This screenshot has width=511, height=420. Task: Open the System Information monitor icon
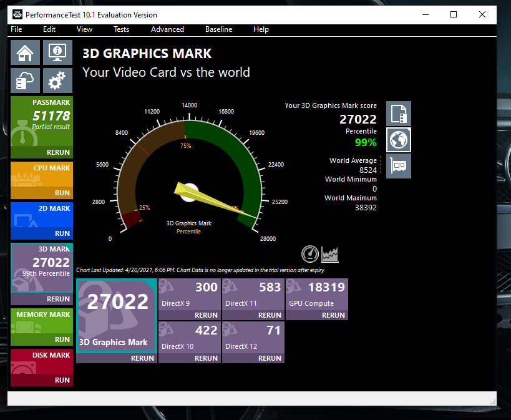coord(57,52)
